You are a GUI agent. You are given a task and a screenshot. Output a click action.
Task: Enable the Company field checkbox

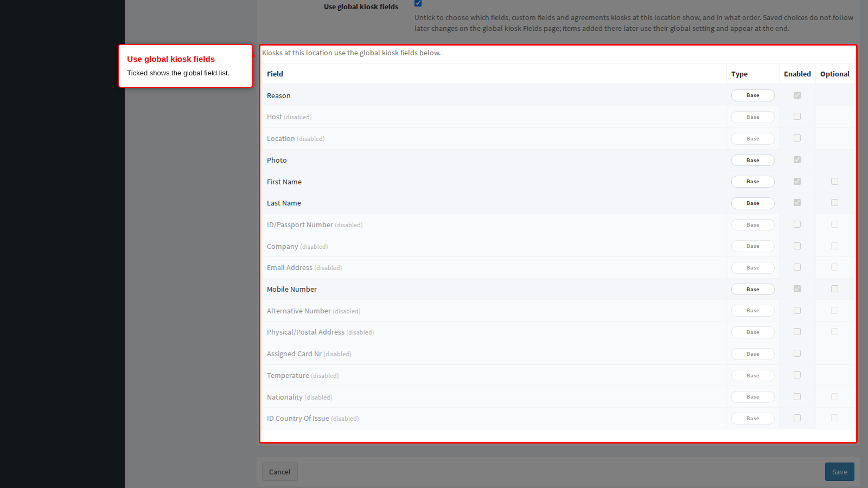[x=797, y=246]
